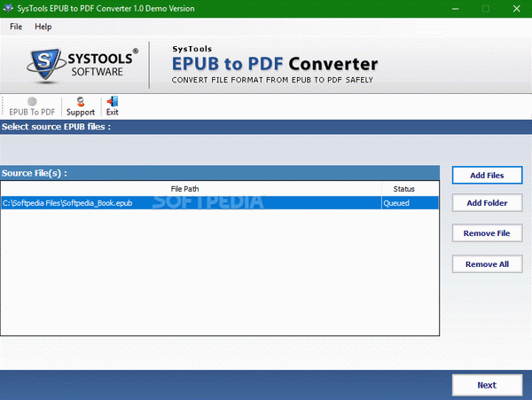Click the Status column header
This screenshot has width=532, height=400.
[x=411, y=189]
